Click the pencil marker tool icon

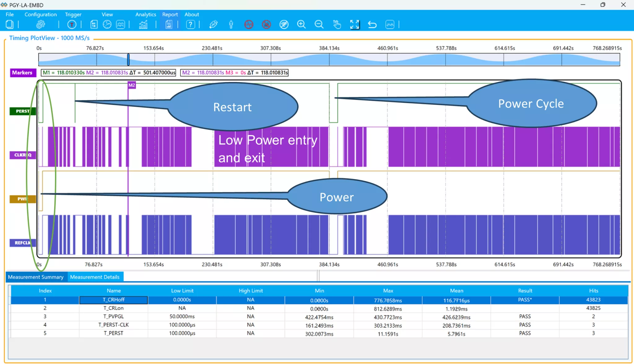pyautogui.click(x=213, y=24)
